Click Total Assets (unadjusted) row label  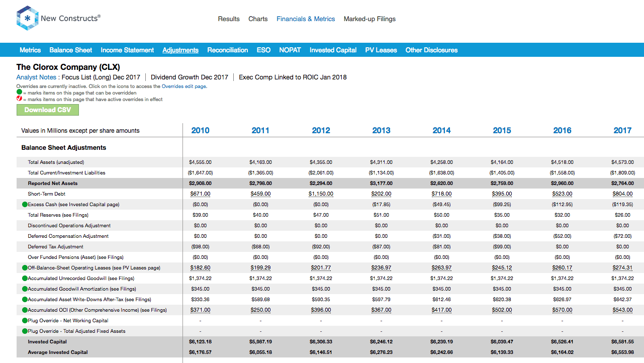[56, 162]
